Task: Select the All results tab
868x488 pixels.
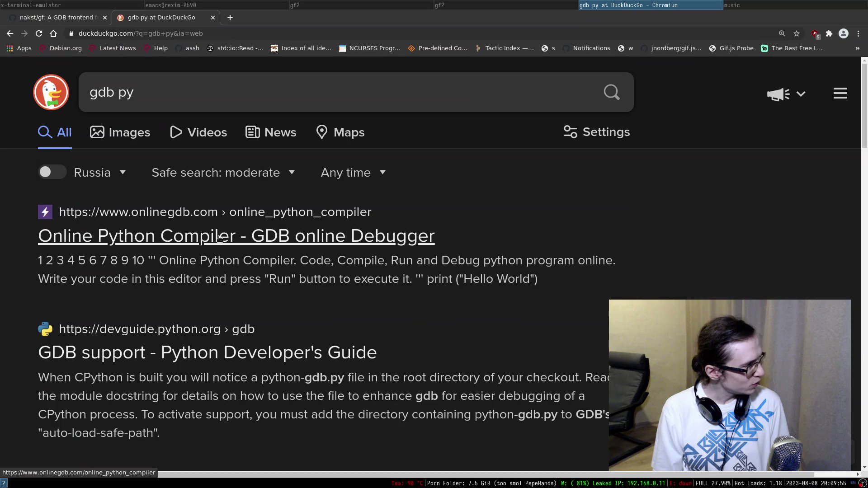Action: click(55, 132)
